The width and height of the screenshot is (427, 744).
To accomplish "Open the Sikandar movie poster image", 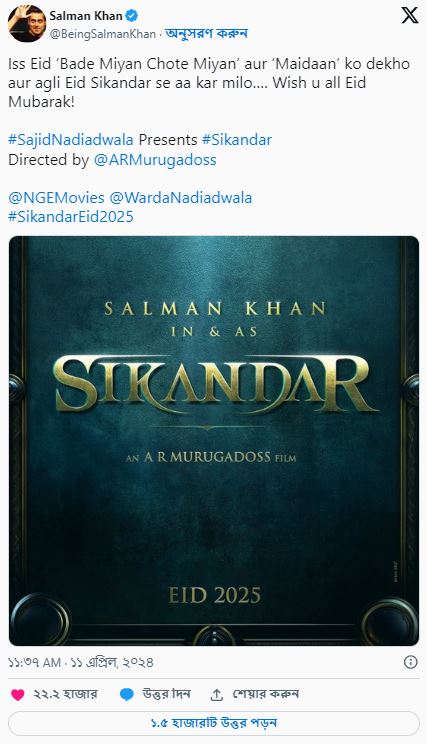I will tap(214, 441).
